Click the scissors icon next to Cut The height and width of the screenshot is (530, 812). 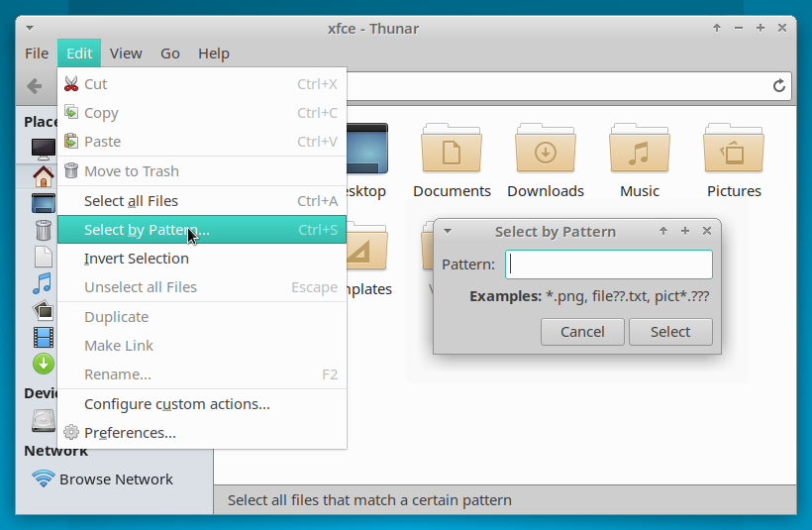click(x=71, y=84)
